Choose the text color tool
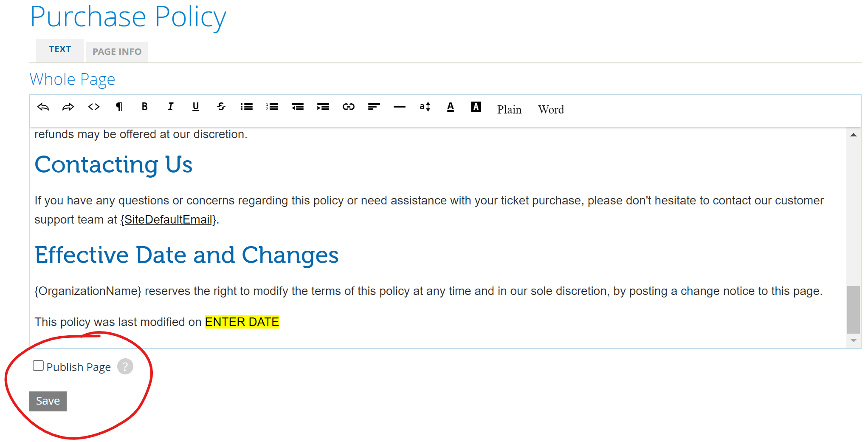This screenshot has width=868, height=442. (451, 107)
